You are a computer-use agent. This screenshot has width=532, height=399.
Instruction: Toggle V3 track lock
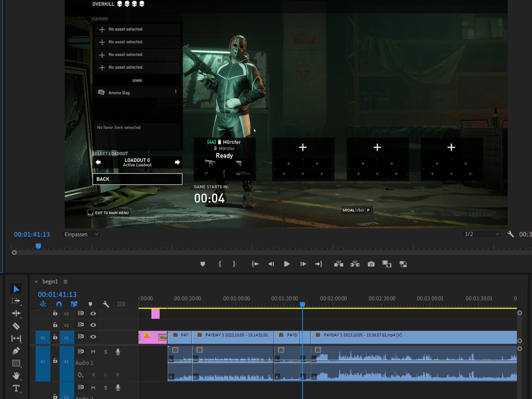point(55,313)
